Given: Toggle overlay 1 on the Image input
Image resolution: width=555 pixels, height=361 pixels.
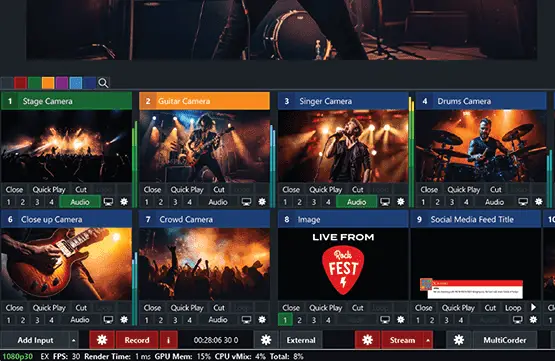Looking at the screenshot, I should [285, 320].
